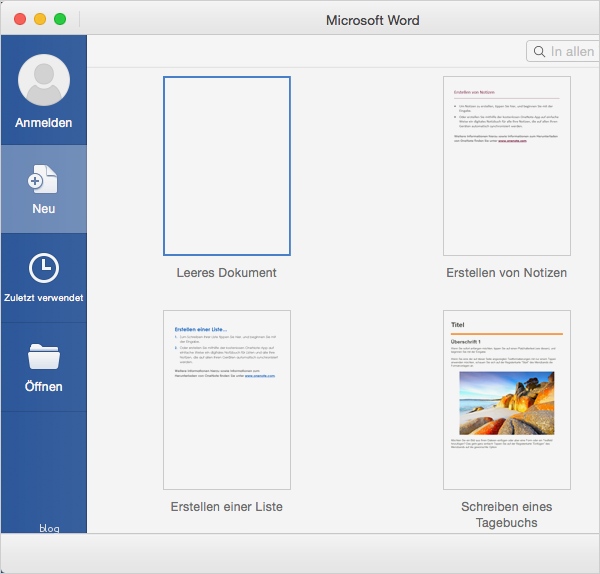Click the magnifier icon in search box
Viewport: 600px width, 574px height.
click(x=539, y=52)
